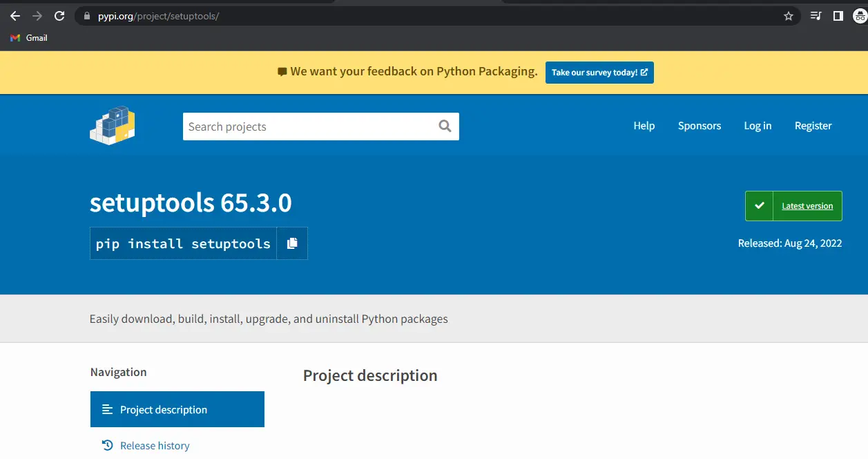Screen dimensions: 868x459
Task: Click the Latest version link
Action: click(x=807, y=206)
